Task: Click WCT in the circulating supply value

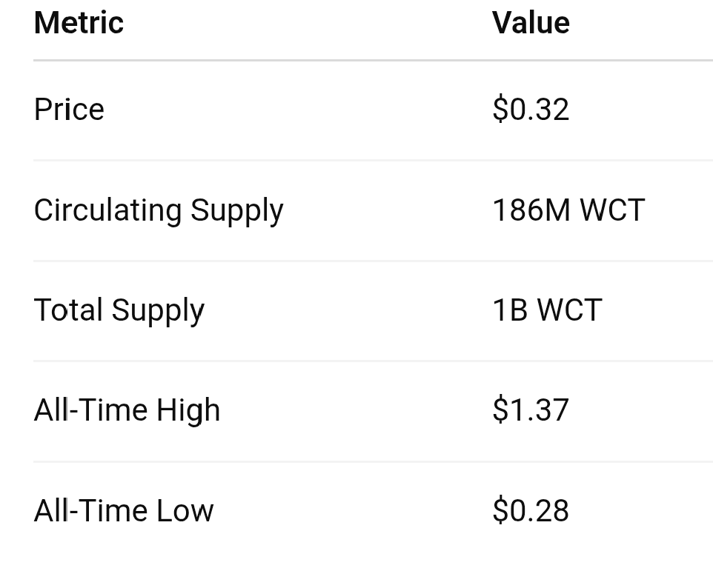Action: click(612, 210)
